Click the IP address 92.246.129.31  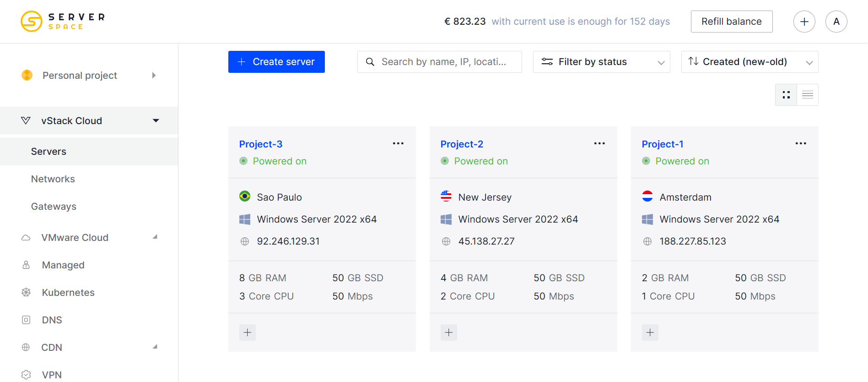288,241
